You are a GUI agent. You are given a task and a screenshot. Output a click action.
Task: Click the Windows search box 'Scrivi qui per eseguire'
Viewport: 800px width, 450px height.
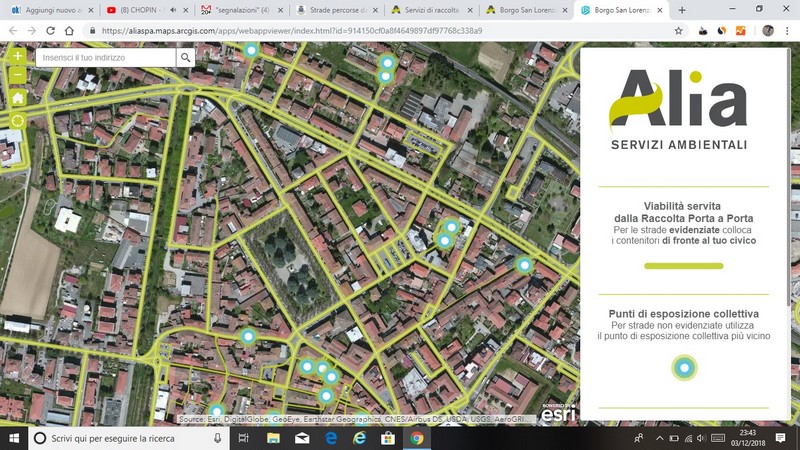pos(129,438)
